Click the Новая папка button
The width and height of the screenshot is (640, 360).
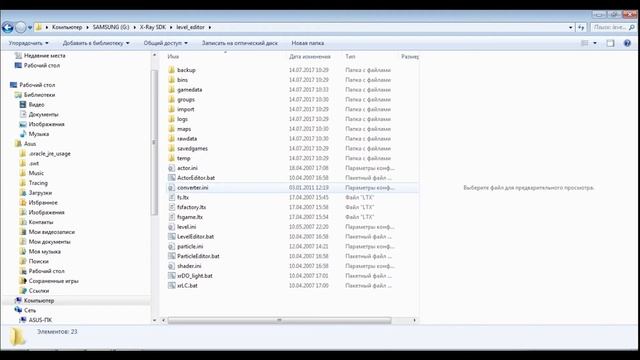tap(308, 43)
